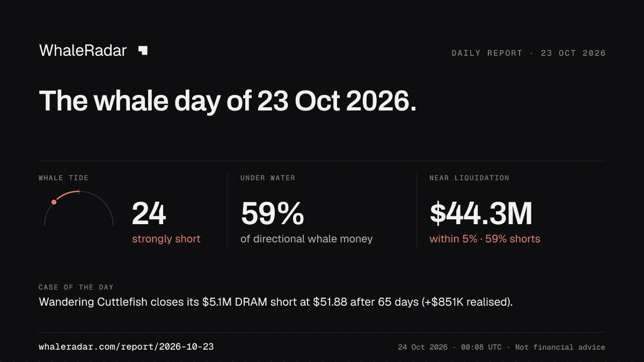Screen dimensions: 644x362
Task: Click the Not financial advice disclaimer
Action: tap(560, 348)
